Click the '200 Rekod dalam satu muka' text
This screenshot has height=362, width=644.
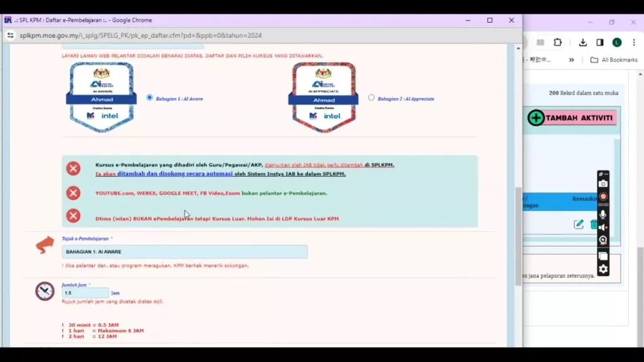click(584, 93)
